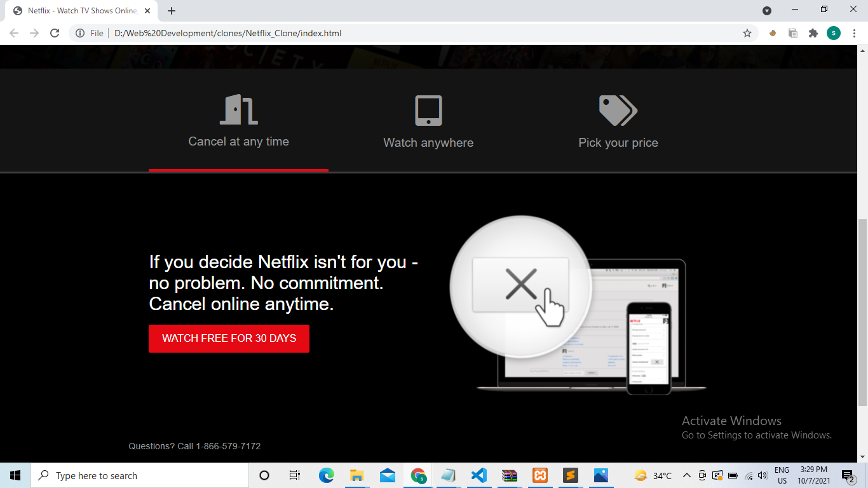
Task: Open XAMPP control from the taskbar
Action: pos(539,475)
